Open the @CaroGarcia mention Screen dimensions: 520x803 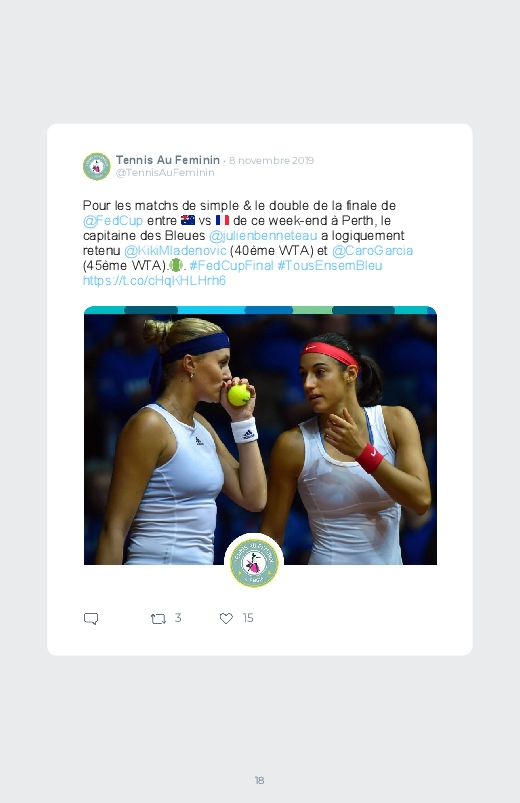coord(372,250)
